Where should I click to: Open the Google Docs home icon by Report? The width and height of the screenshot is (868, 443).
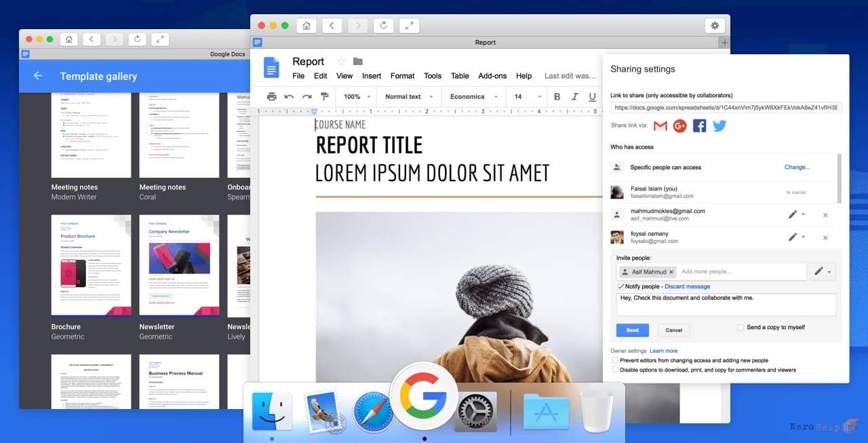[x=271, y=68]
